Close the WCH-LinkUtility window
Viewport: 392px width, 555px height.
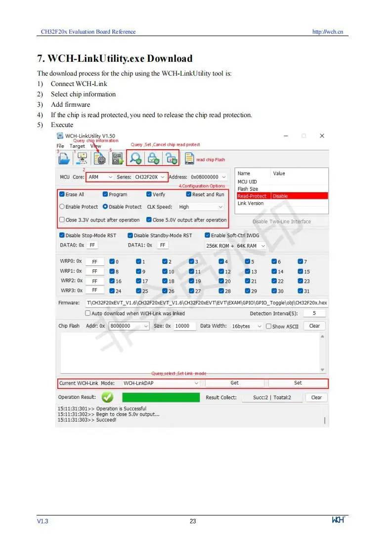click(x=322, y=136)
